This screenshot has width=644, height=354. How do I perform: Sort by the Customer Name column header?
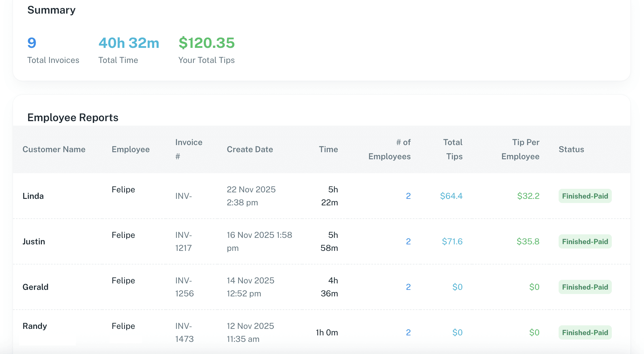(54, 149)
